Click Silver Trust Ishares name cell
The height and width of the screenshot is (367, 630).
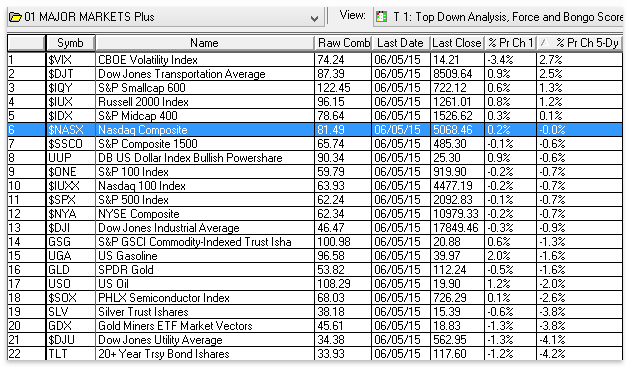(205, 312)
